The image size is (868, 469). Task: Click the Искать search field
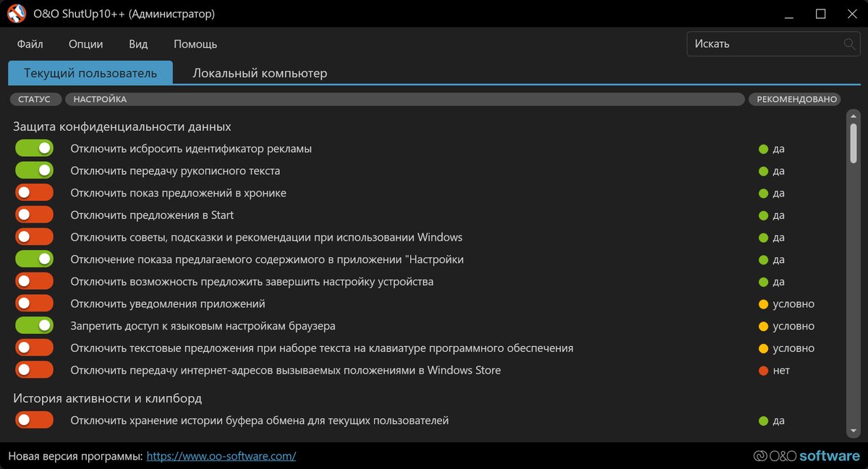pos(763,44)
